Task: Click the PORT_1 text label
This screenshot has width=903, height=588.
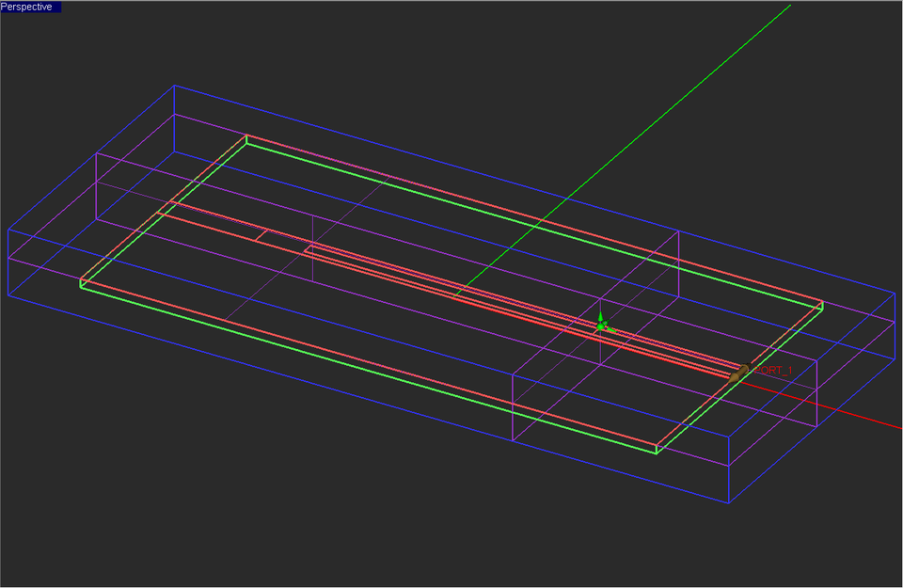Action: click(x=774, y=371)
